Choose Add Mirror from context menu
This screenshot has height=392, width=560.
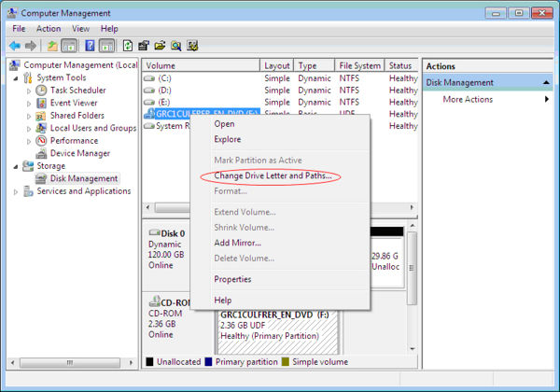[x=237, y=243]
